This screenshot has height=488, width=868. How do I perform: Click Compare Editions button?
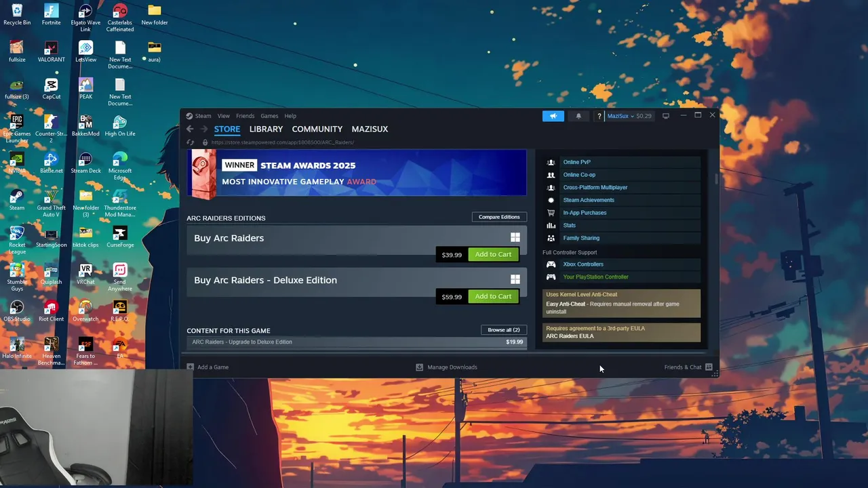point(499,217)
